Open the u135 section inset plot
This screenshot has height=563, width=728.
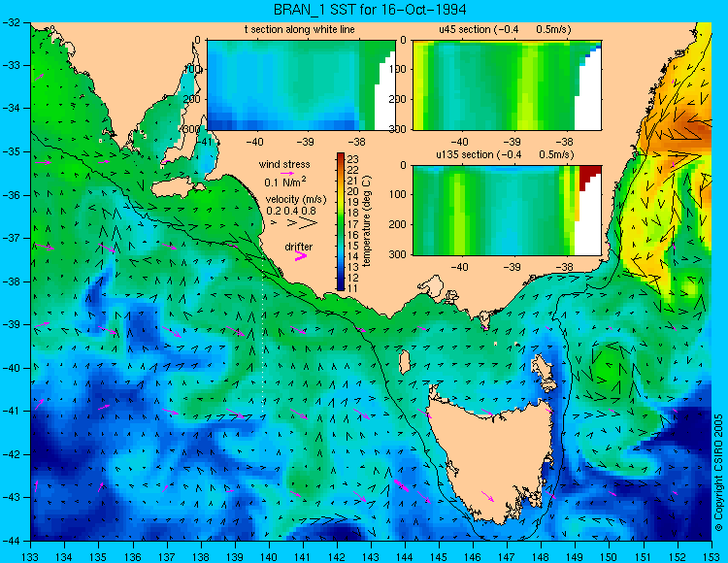507,211
